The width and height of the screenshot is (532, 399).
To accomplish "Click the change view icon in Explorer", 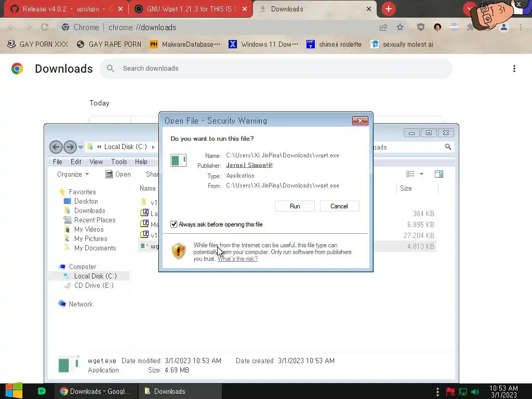I will (410, 174).
